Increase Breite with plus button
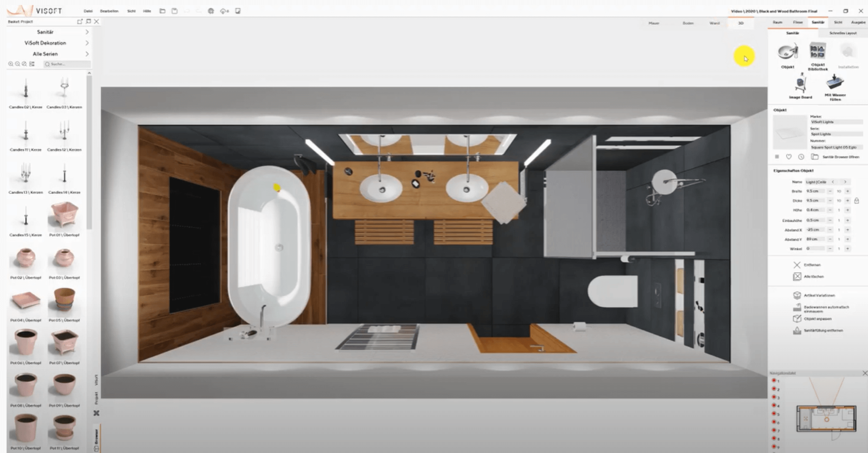Viewport: 868px width, 453px height. (848, 191)
